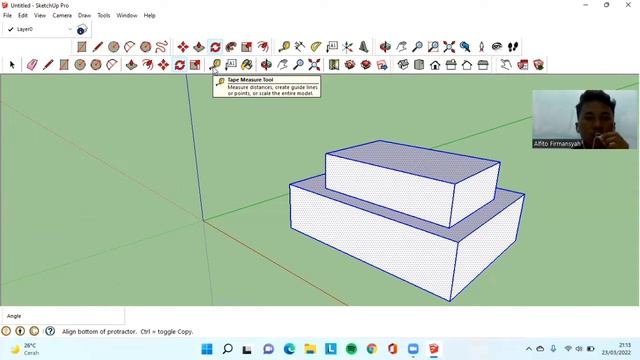This screenshot has height=360, width=640.
Task: Click Tape Measure tool in lower toolbar row
Action: click(215, 65)
